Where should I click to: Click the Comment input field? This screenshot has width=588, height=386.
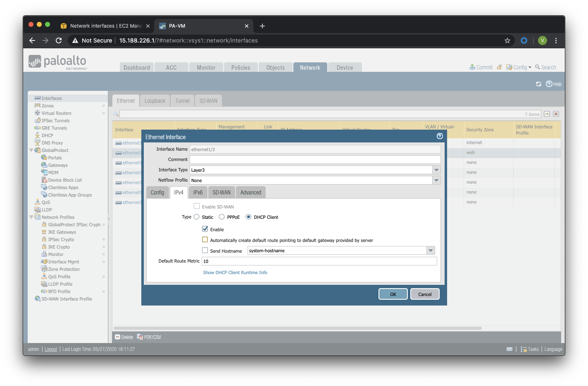point(315,159)
